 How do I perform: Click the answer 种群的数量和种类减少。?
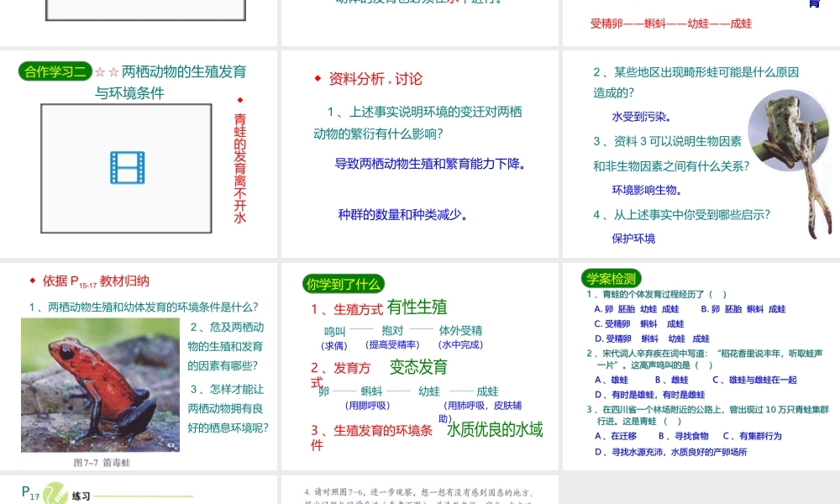point(403,214)
